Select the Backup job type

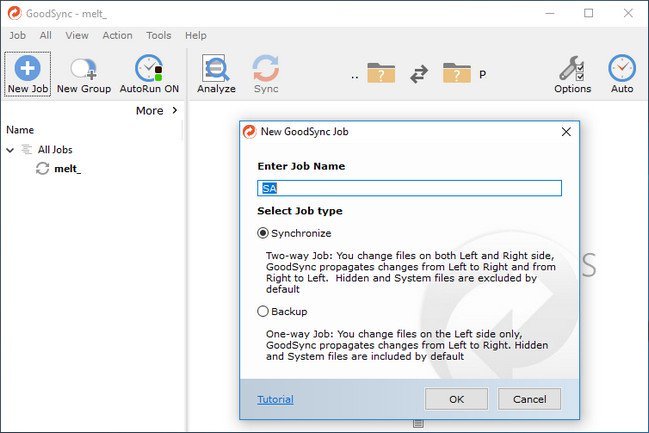(x=264, y=311)
